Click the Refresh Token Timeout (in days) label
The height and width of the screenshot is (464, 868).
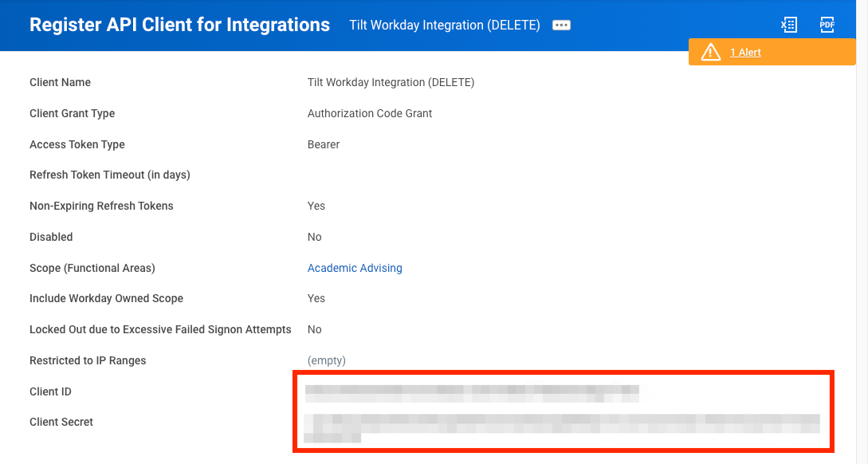click(x=110, y=175)
